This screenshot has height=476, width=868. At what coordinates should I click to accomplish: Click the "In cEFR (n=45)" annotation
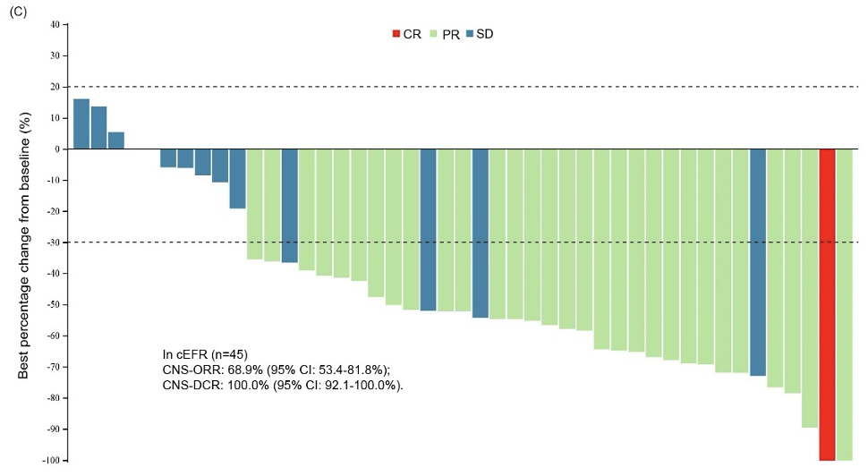click(x=198, y=354)
